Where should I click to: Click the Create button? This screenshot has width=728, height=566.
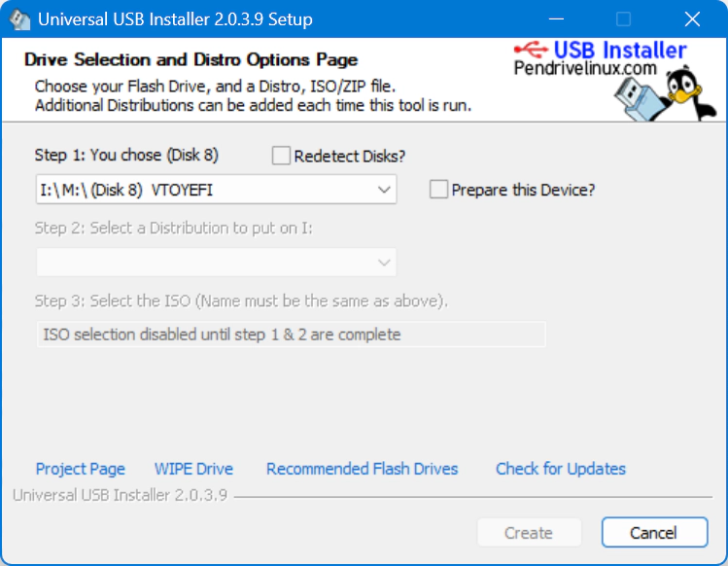coord(529,533)
